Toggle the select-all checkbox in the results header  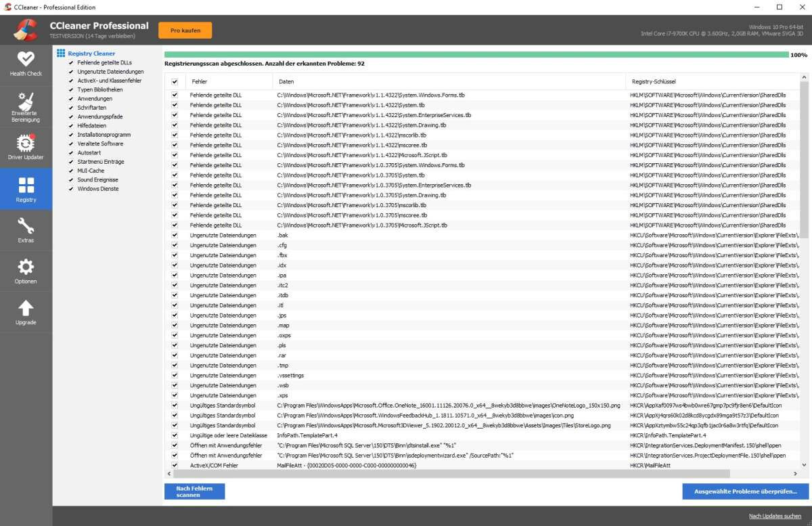175,81
